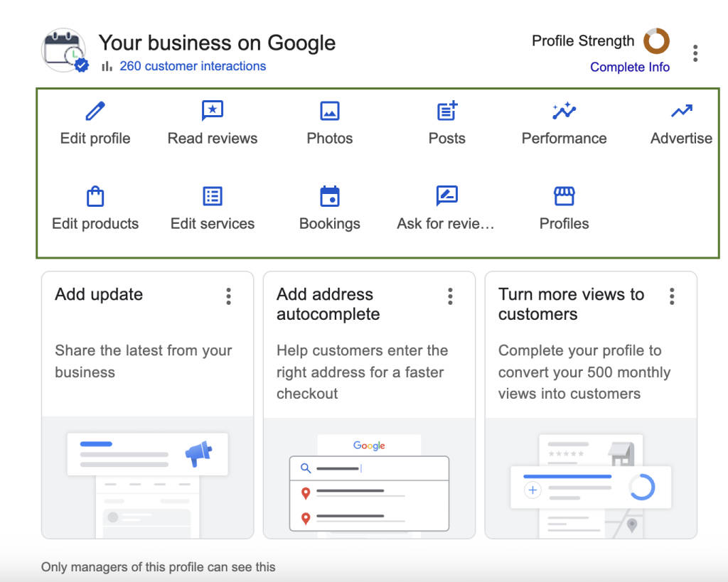Click the Photos icon

click(x=329, y=111)
